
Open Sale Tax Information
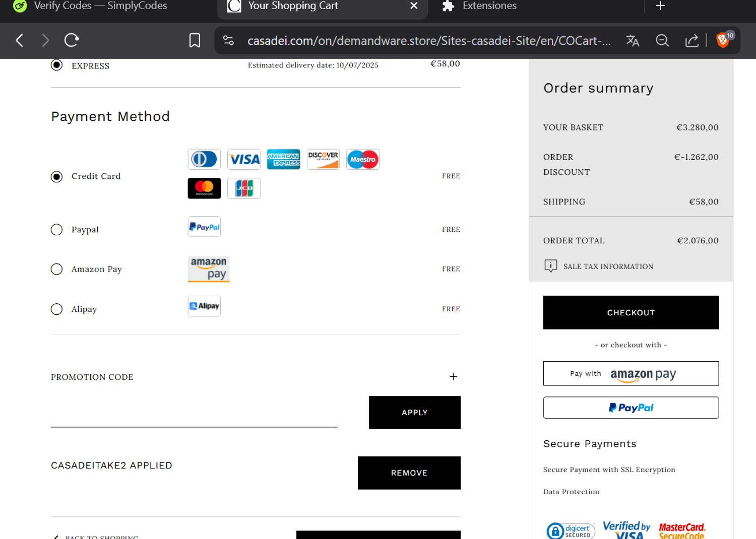click(608, 266)
